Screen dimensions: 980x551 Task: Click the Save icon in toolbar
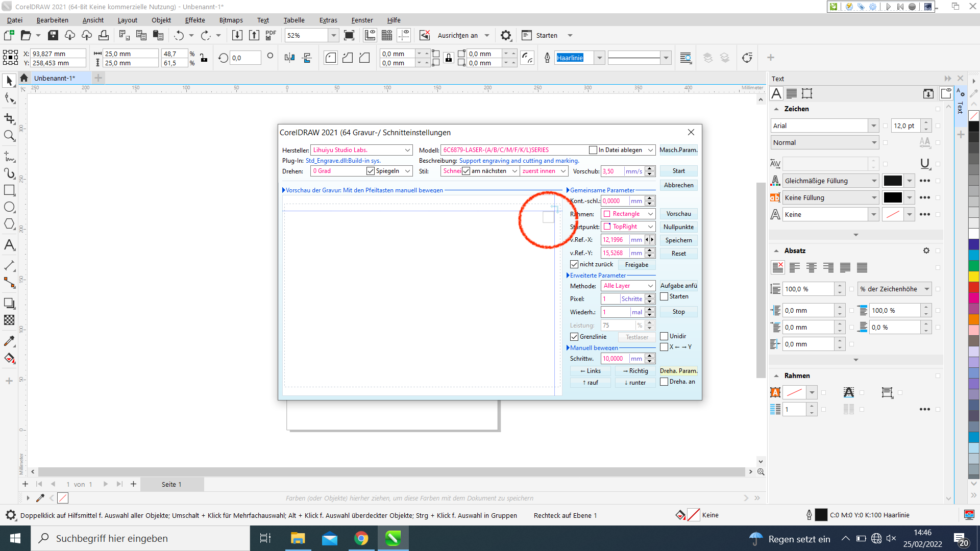click(53, 35)
